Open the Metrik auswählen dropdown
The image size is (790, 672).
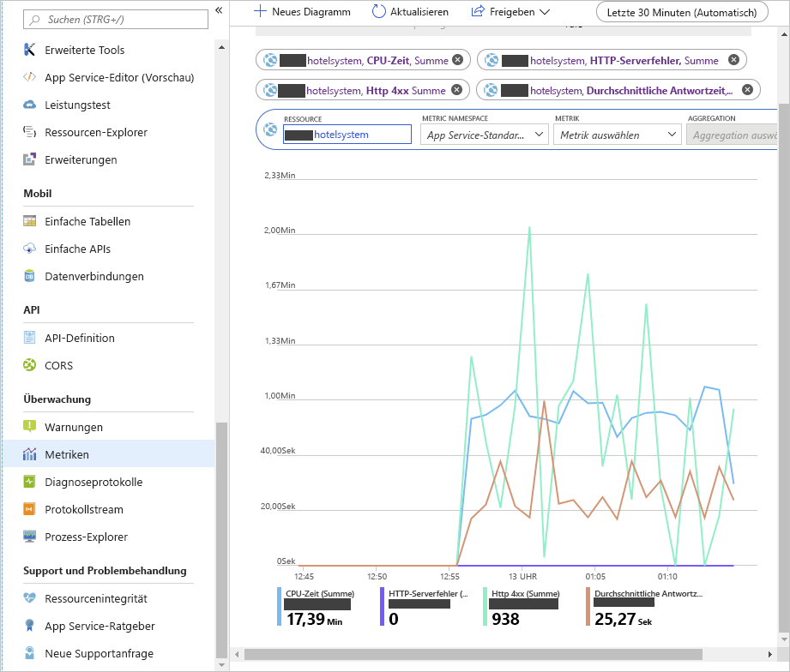(x=618, y=135)
